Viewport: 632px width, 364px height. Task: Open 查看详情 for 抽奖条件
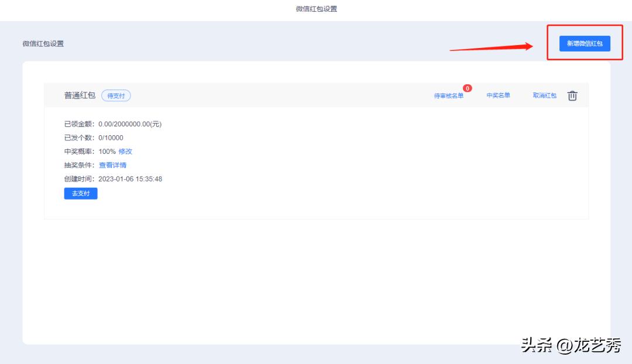(113, 165)
